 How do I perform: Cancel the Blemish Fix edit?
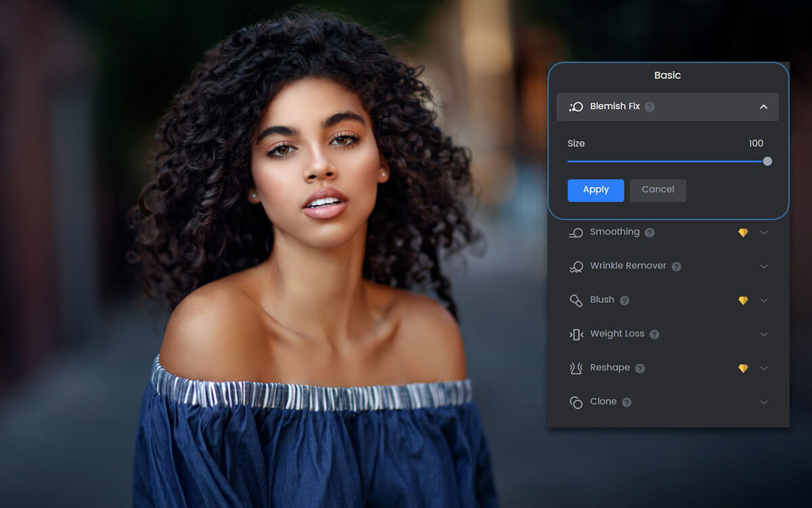(658, 190)
